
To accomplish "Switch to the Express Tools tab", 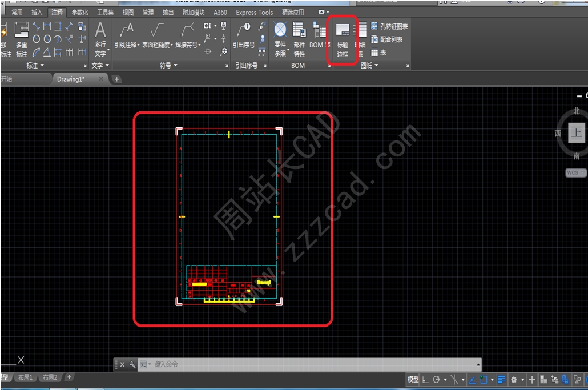I will 254,13.
